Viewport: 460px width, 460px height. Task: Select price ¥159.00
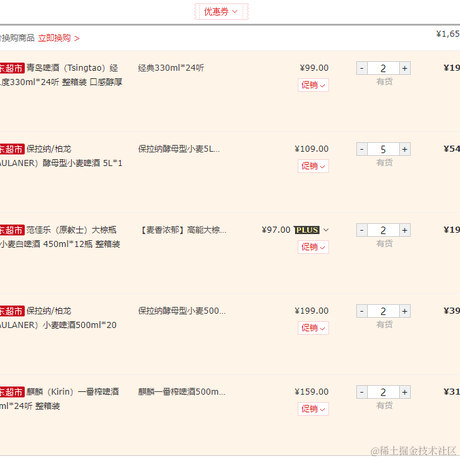coord(312,392)
